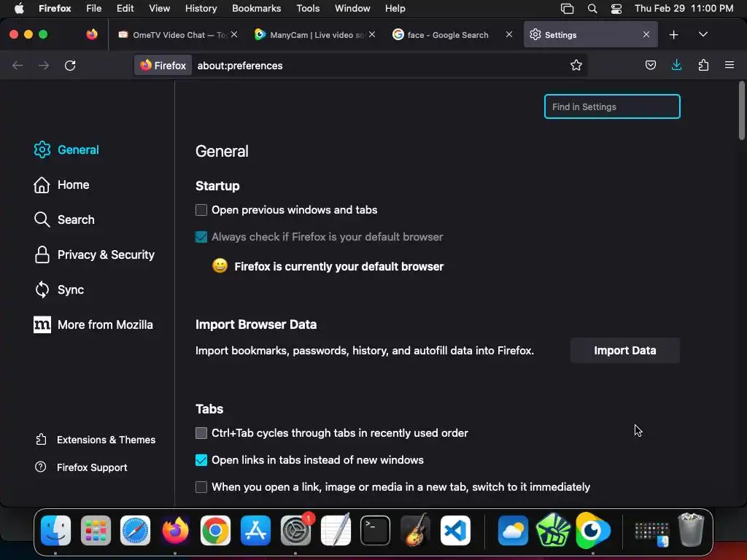Open Spotlight search in menu bar

(x=592, y=9)
